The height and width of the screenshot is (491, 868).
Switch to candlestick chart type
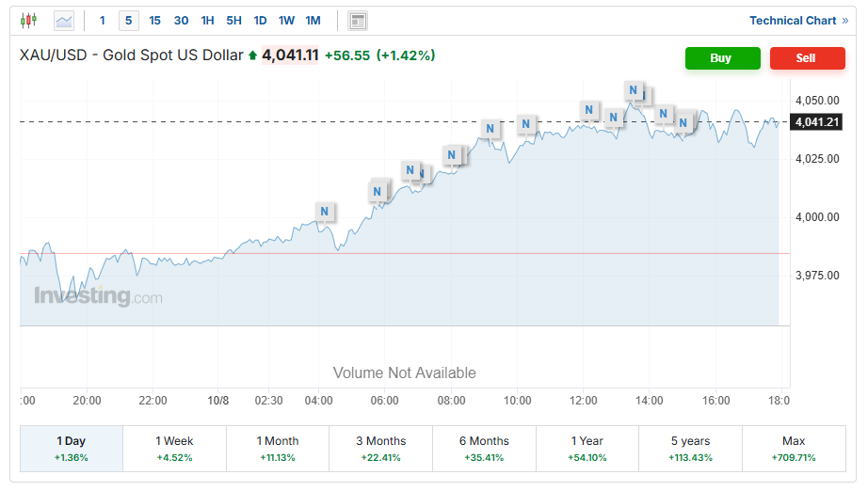coord(28,20)
